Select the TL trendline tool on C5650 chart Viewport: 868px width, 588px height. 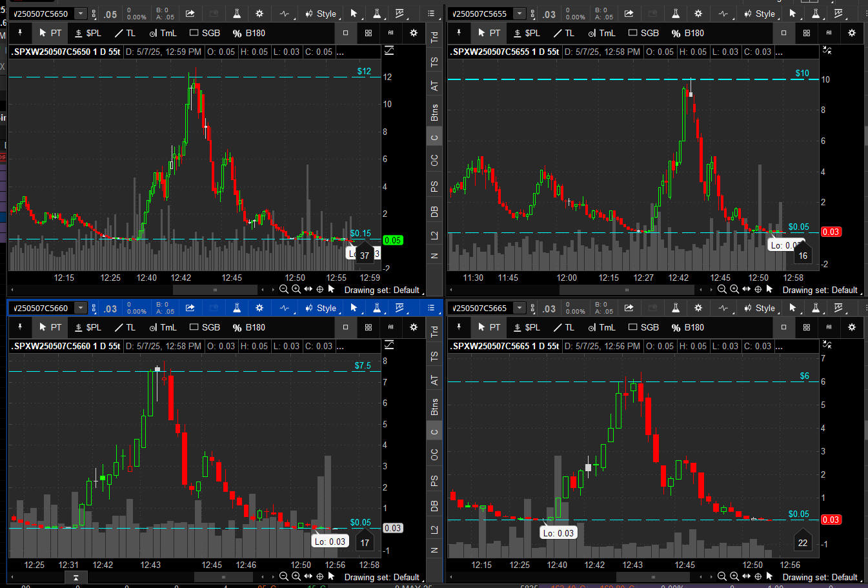point(125,33)
